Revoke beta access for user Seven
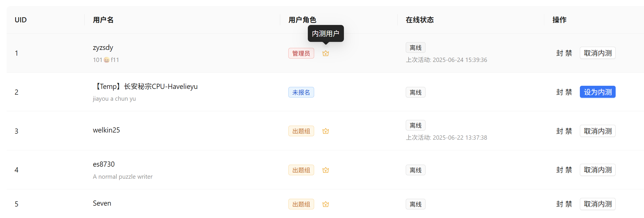Viewport: 644px width, 218px height. (x=597, y=204)
